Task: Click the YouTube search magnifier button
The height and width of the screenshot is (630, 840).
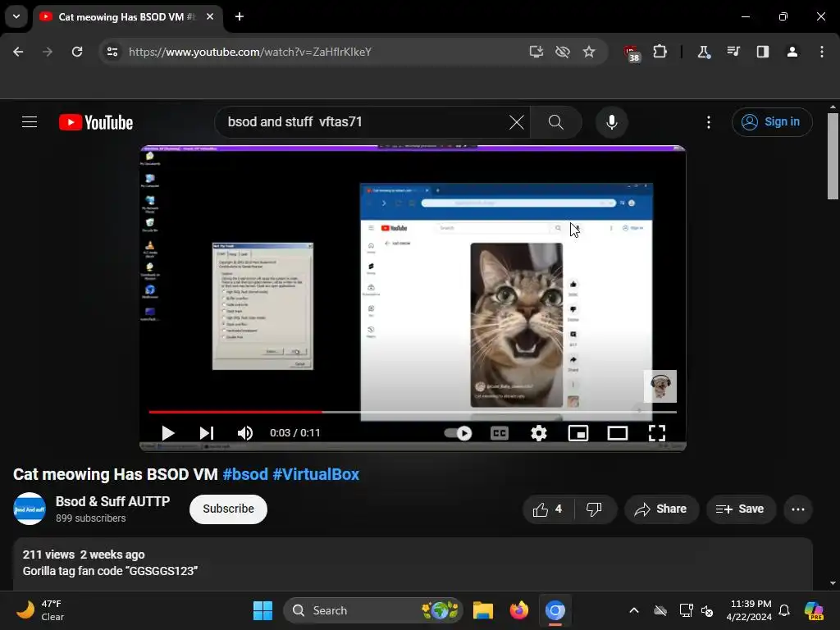Action: 556,122
